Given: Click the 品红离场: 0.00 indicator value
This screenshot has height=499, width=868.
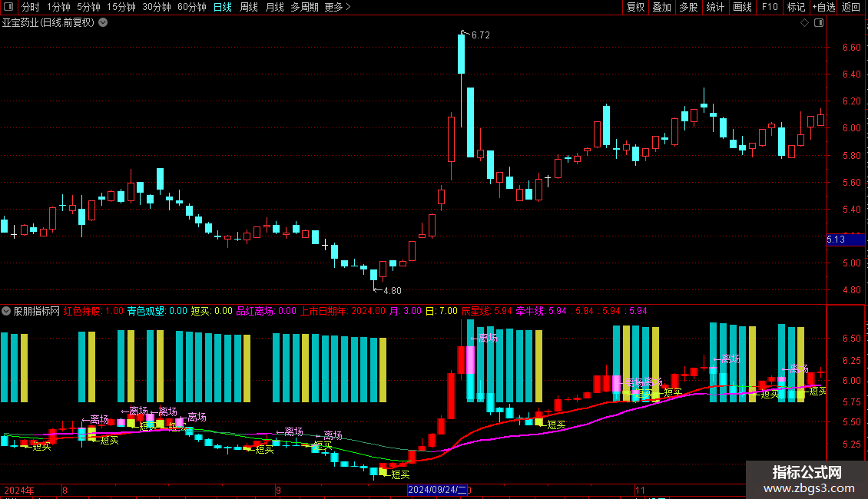Looking at the screenshot, I should click(x=267, y=311).
